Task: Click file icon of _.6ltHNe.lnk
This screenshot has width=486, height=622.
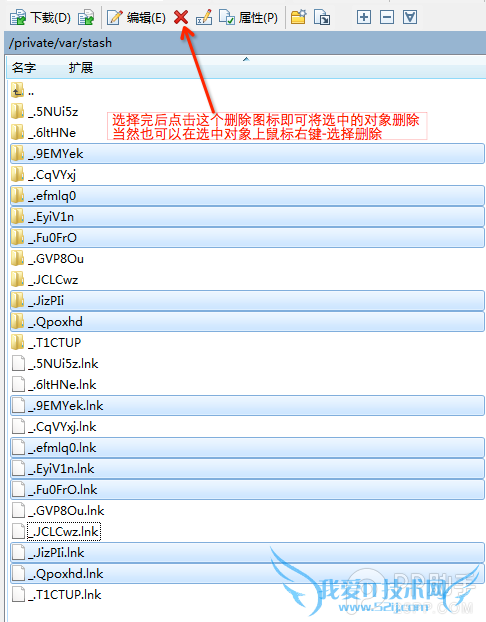Action: 18,385
